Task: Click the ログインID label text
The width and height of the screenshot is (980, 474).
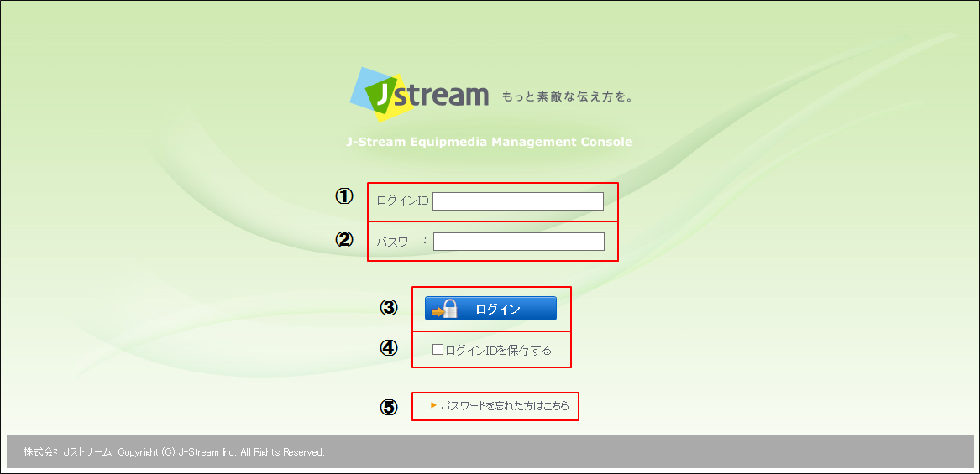Action: (x=402, y=201)
